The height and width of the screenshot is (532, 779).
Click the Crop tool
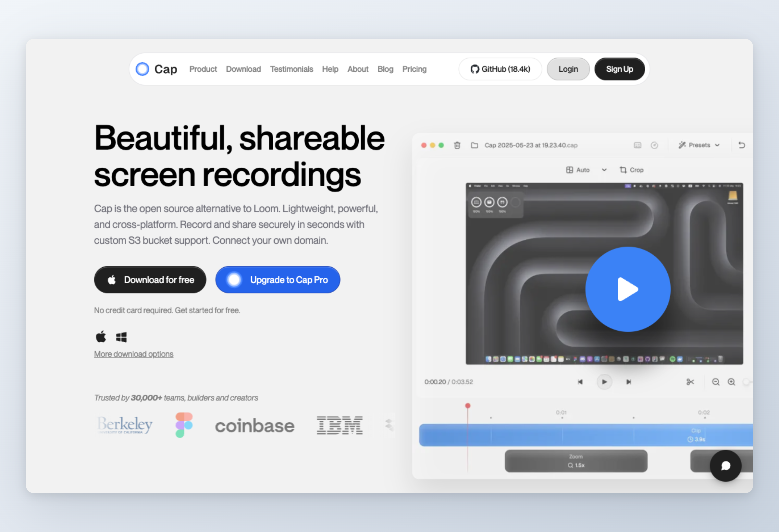tap(632, 170)
